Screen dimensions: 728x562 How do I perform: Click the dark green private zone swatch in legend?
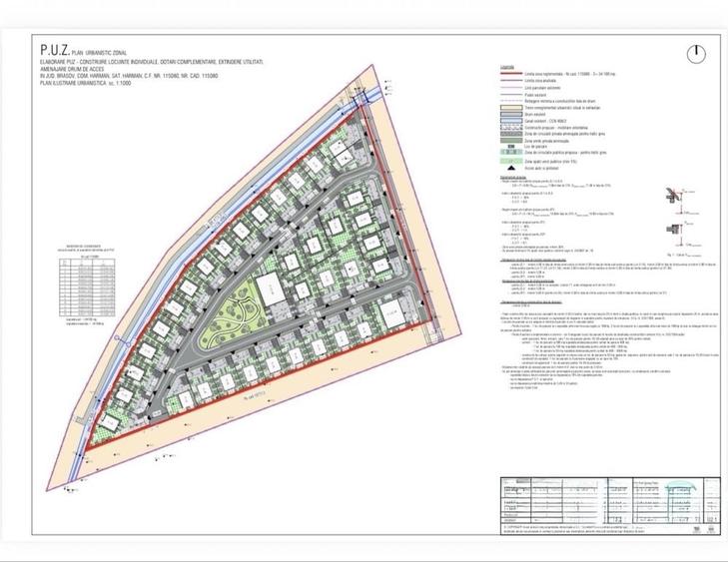(510, 140)
